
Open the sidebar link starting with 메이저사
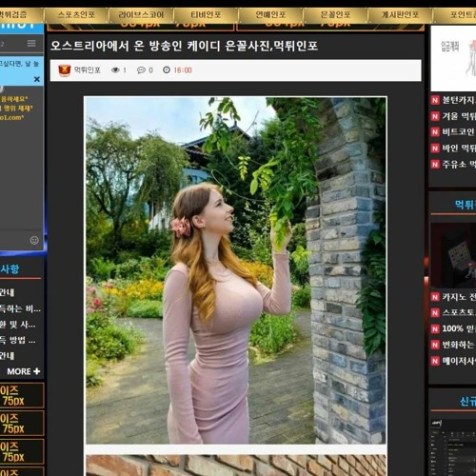click(x=459, y=361)
